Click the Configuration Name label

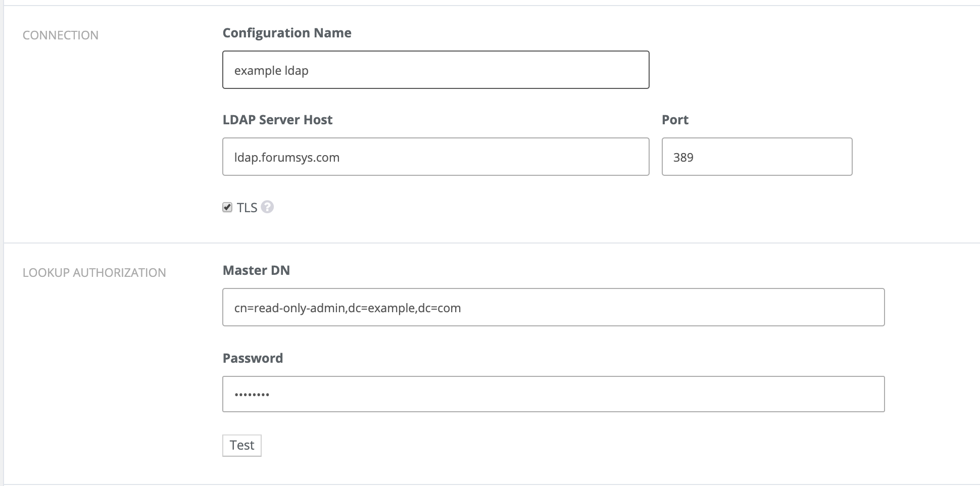286,33
